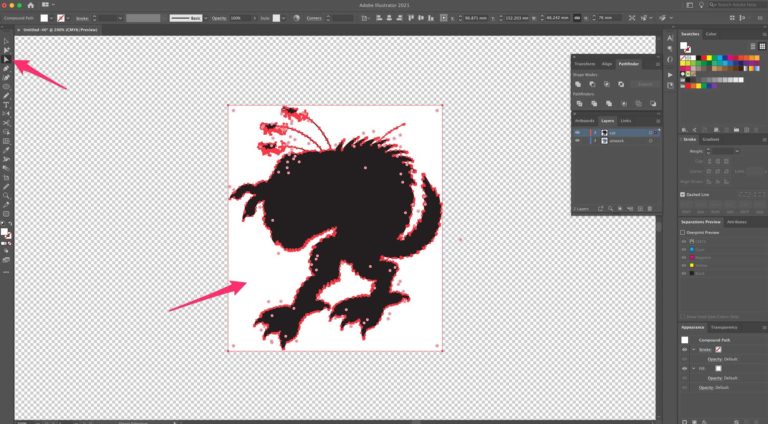The height and width of the screenshot is (424, 768).
Task: Select the cut layer row
Action: click(617, 133)
